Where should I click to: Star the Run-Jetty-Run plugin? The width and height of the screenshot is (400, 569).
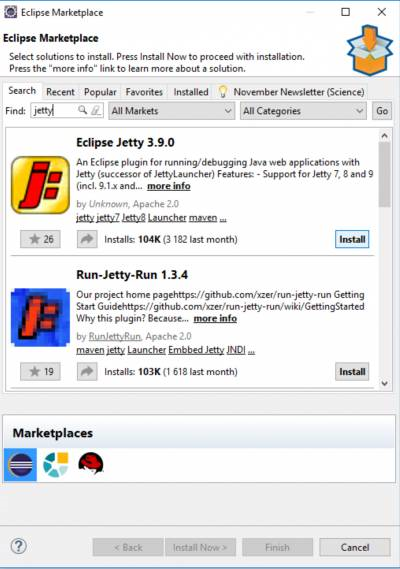[40, 371]
